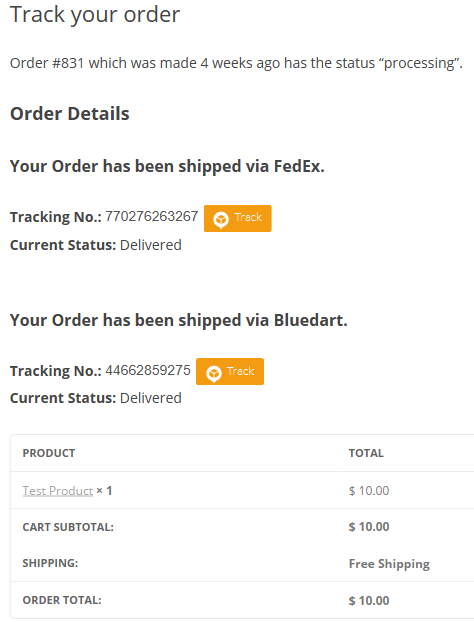Click the package icon on the FedEx Track button
This screenshot has height=622, width=474.
[221, 219]
